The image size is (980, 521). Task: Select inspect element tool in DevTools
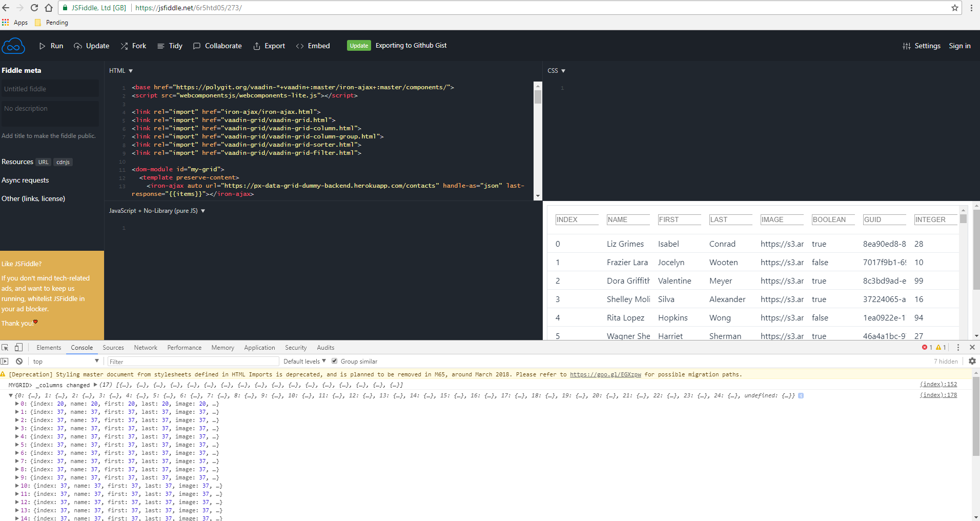point(5,347)
